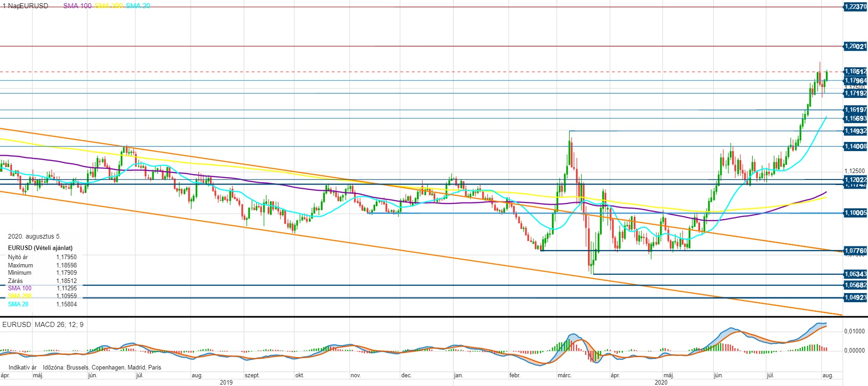Click the 1,10005 price level label
The height and width of the screenshot is (386, 868).
(x=855, y=213)
